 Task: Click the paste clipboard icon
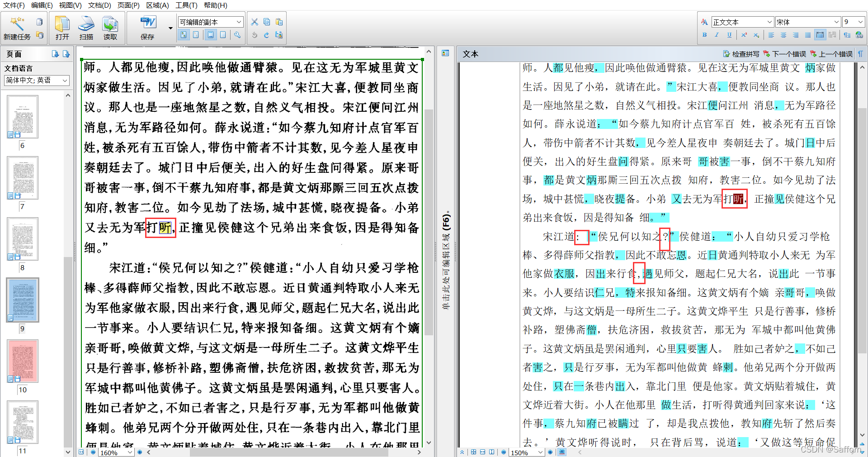point(279,22)
